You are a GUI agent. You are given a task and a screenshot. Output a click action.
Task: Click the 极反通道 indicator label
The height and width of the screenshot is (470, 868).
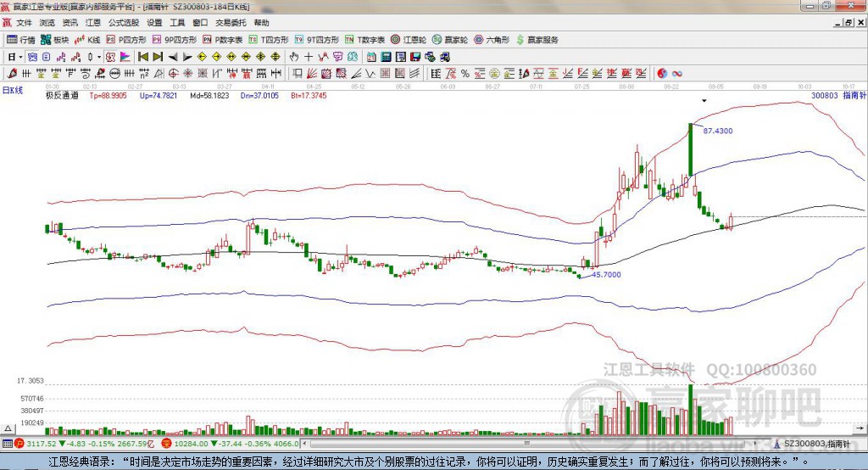[62, 95]
